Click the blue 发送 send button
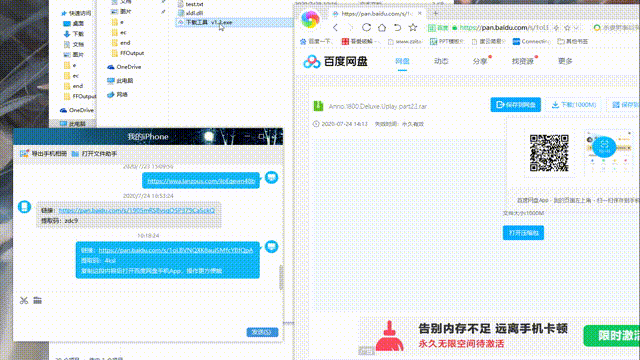The width and height of the screenshot is (640, 360). tap(262, 332)
